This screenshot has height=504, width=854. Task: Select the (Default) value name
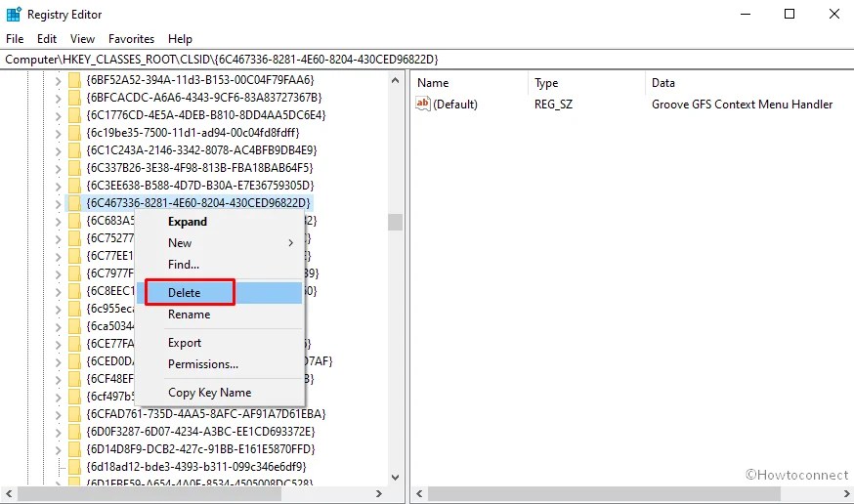click(455, 104)
